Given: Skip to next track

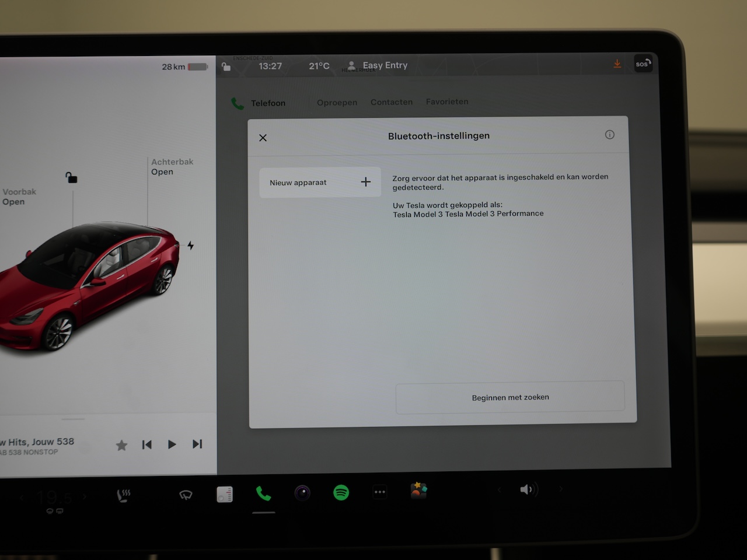Looking at the screenshot, I should point(197,444).
